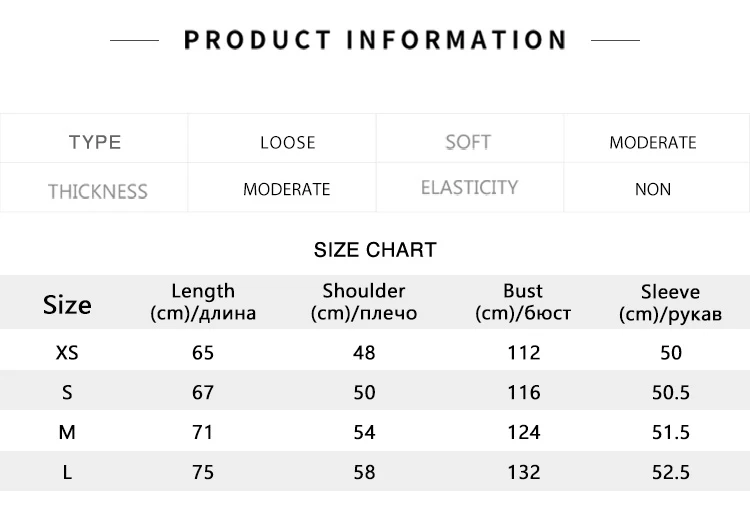Select the L size row label

point(67,472)
